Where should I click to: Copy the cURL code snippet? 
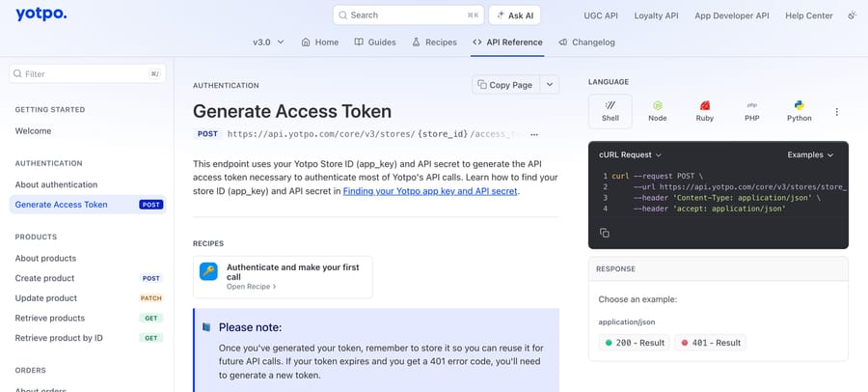(x=605, y=233)
